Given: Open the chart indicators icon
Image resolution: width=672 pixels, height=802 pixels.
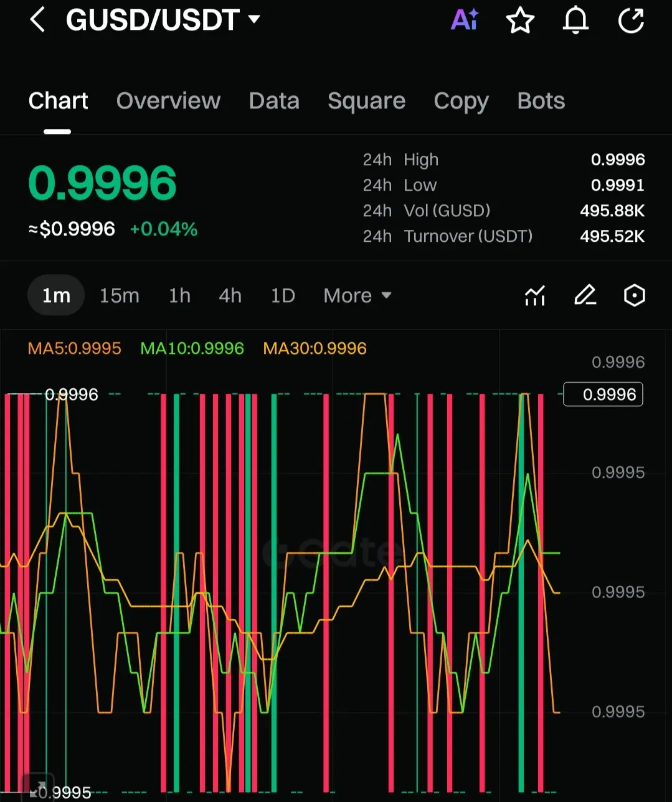Looking at the screenshot, I should pyautogui.click(x=535, y=295).
